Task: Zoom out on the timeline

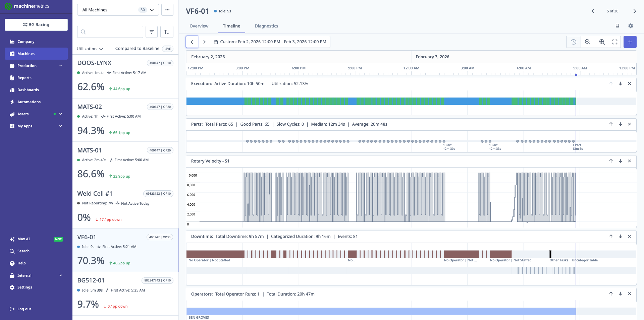Action: pos(588,42)
